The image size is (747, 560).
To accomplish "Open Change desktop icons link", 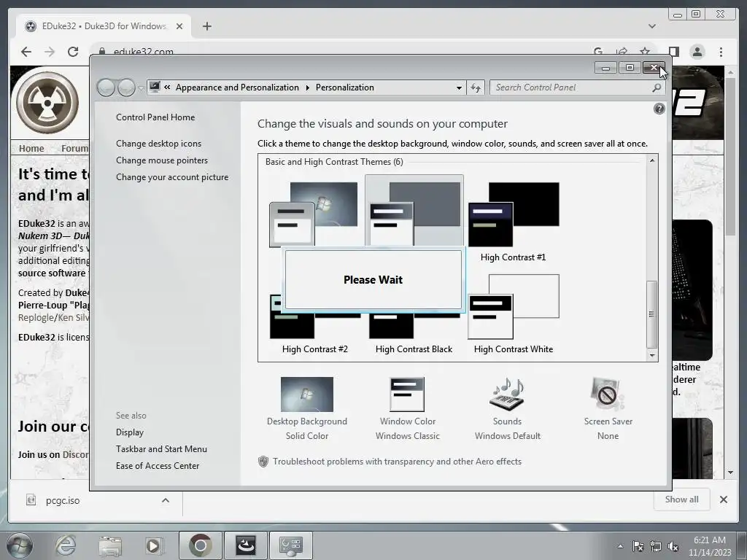I will click(158, 144).
